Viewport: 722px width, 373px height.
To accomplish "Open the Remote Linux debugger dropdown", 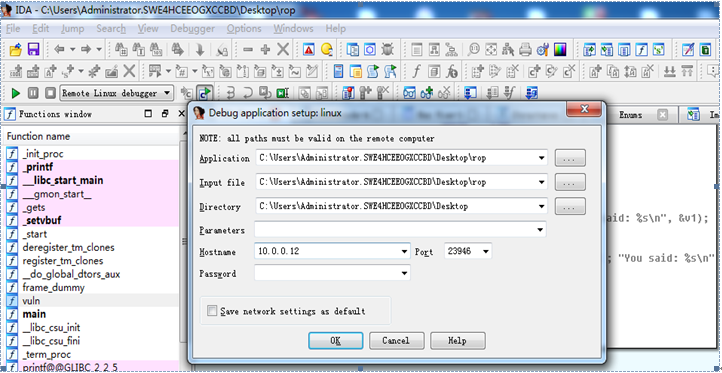I will click(x=117, y=93).
